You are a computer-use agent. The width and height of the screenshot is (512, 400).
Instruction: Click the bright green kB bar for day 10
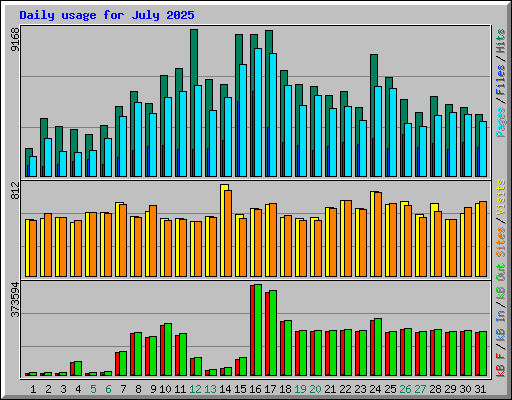point(168,349)
